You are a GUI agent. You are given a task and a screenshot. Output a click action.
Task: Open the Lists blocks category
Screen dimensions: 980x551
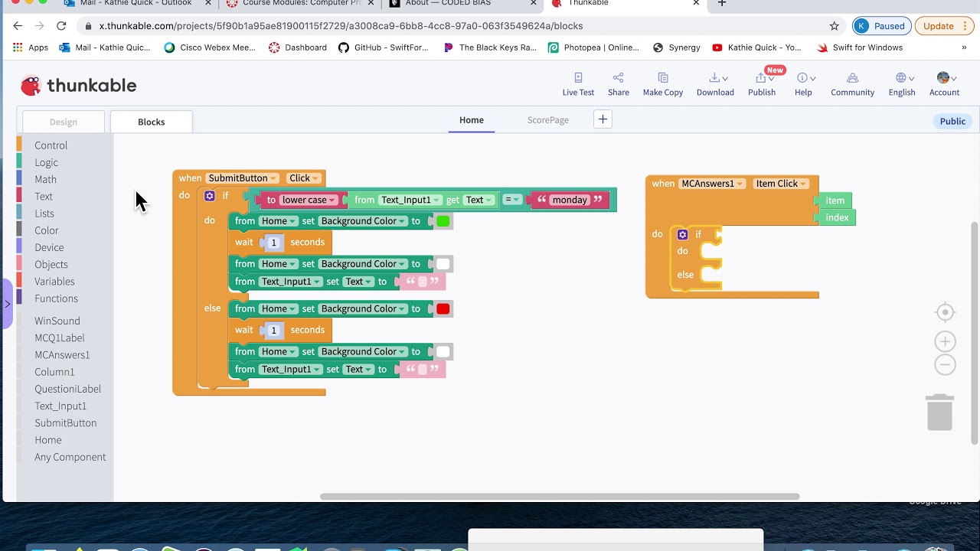pos(44,214)
